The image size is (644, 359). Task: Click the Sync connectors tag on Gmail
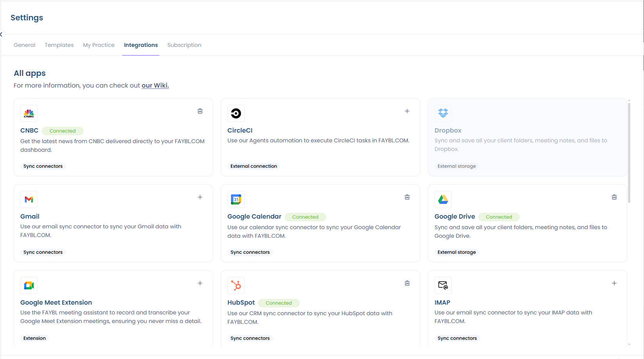(x=43, y=252)
